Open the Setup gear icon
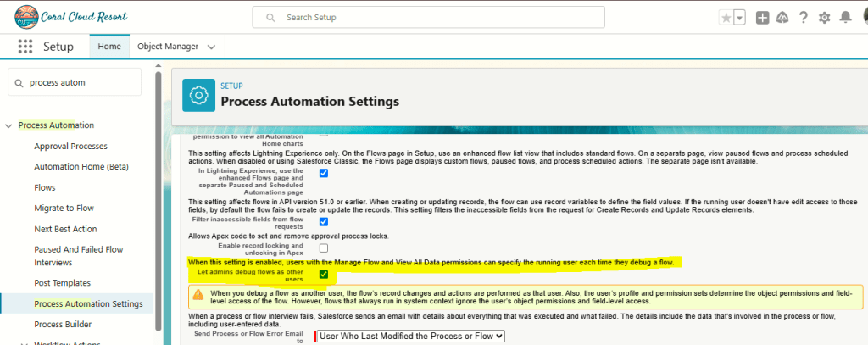868x345 pixels. pyautogui.click(x=824, y=18)
